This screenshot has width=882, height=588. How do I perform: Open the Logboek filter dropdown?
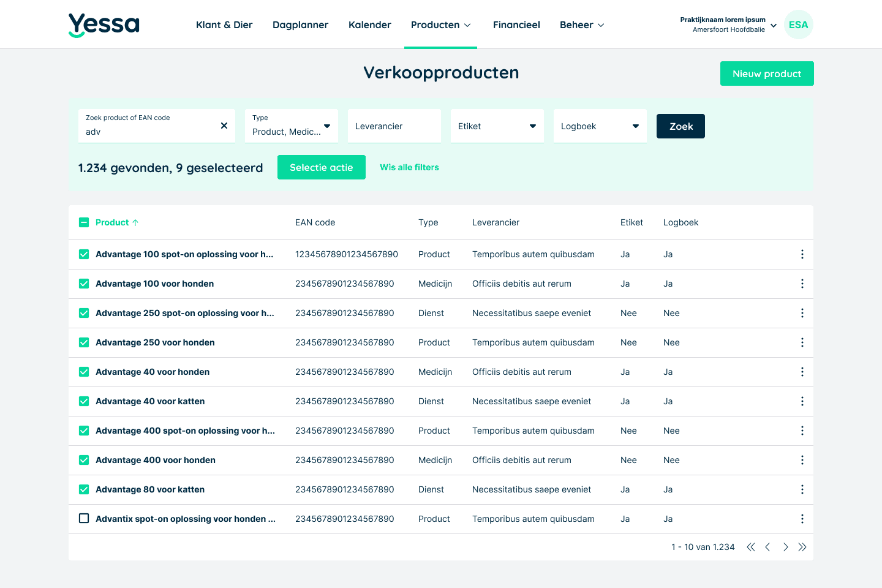click(x=600, y=126)
